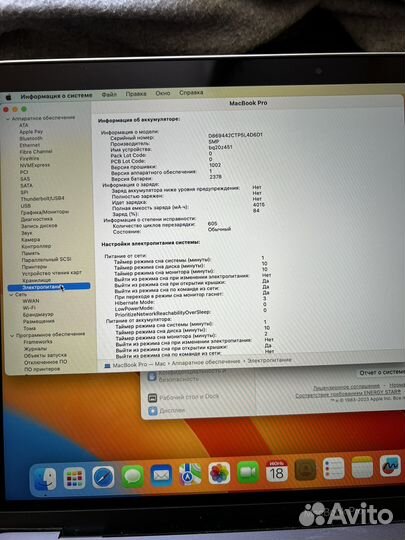Open Лицензионное соглашение link in Settings window

(x=346, y=387)
